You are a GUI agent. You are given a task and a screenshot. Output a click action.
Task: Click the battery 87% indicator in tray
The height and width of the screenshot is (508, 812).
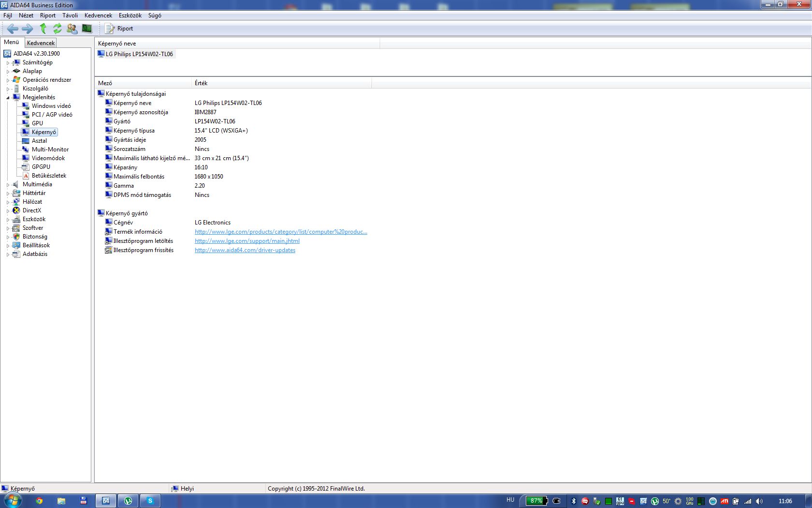536,501
